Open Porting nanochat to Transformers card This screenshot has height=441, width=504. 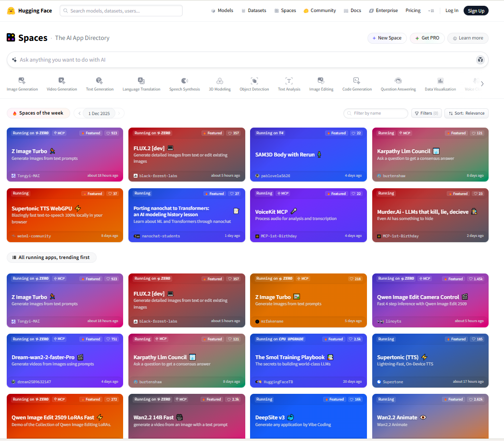187,215
